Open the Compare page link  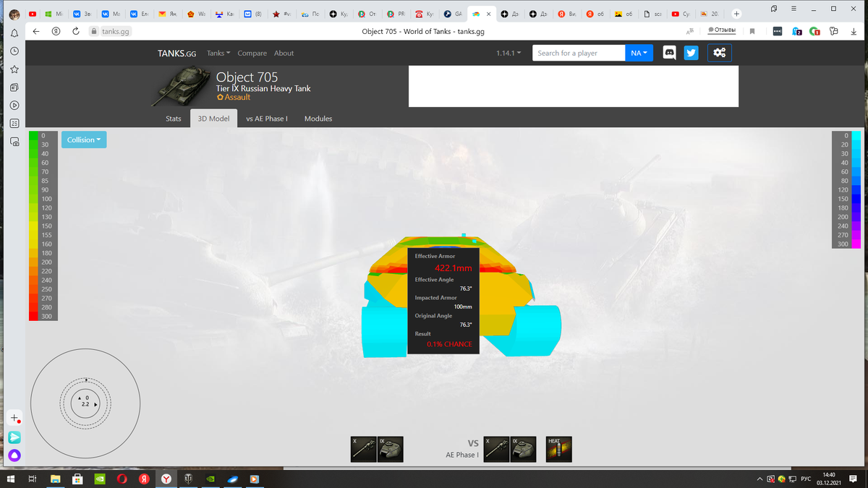pyautogui.click(x=252, y=53)
